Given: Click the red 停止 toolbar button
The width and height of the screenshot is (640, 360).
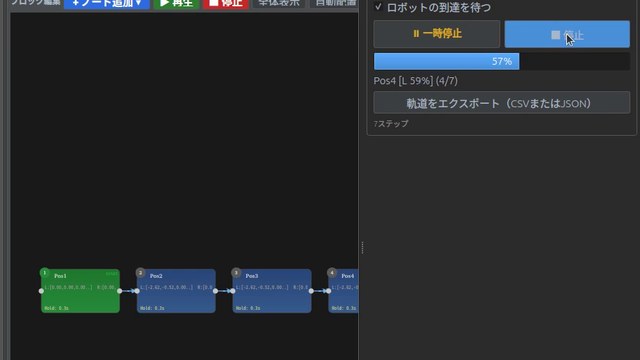Looking at the screenshot, I should [226, 3].
